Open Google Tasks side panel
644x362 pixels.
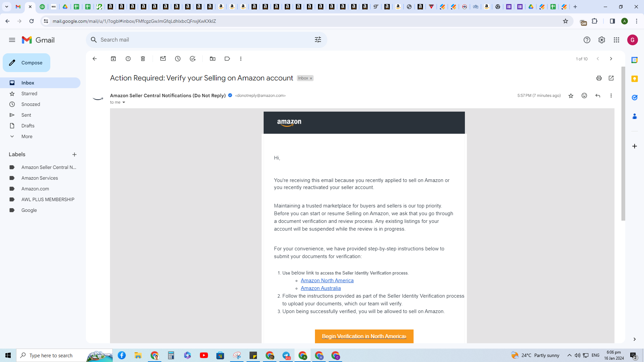[635, 98]
